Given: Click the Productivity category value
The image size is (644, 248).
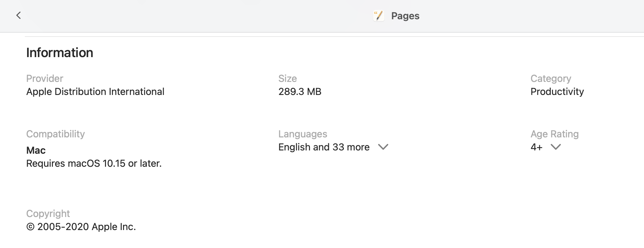Looking at the screenshot, I should 557,92.
